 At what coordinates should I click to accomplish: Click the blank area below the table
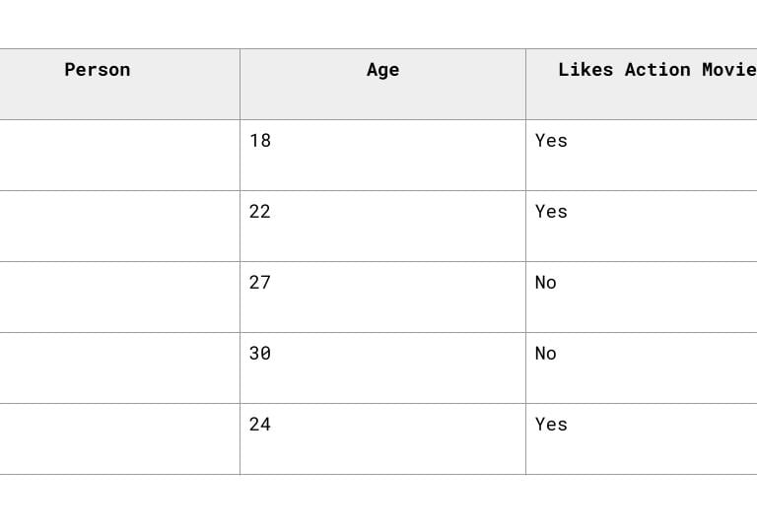point(378,504)
